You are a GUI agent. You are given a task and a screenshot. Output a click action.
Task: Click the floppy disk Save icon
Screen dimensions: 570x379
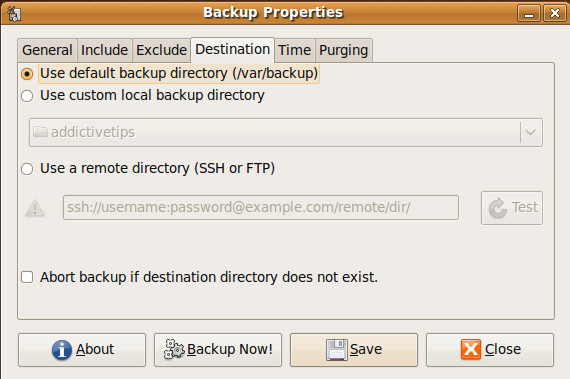point(337,350)
